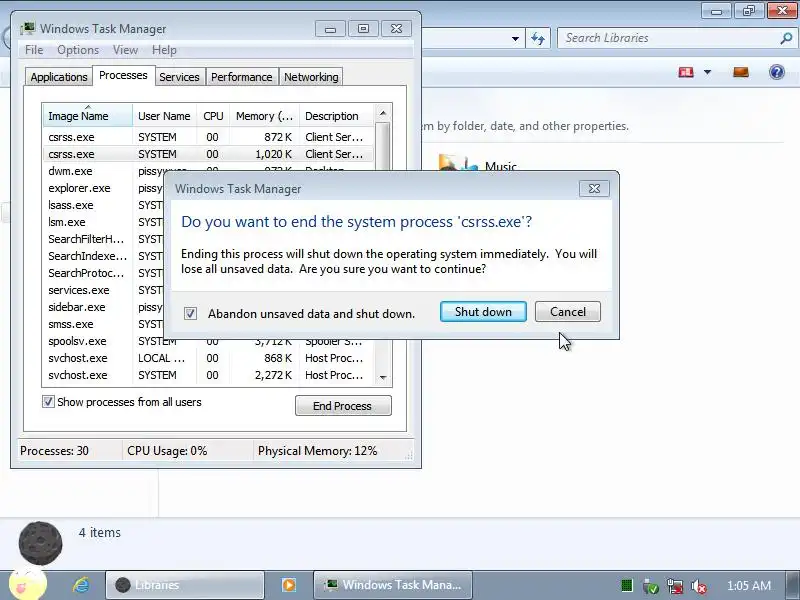Open the Explorer address bar history dropdown
This screenshot has height=600, width=800.
coord(515,39)
